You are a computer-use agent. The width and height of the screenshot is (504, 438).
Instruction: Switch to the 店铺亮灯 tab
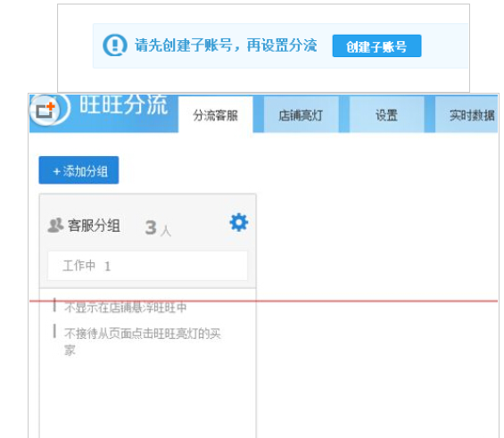(301, 115)
